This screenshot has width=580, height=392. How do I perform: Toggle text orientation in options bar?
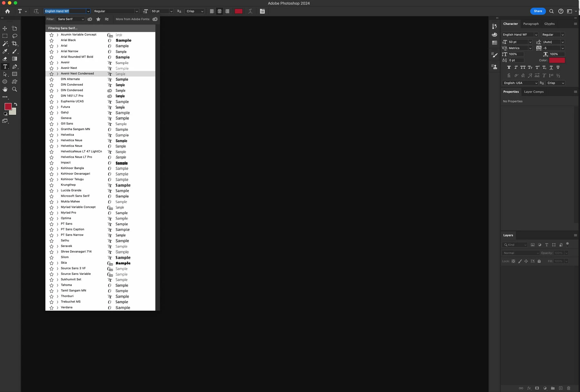click(x=36, y=11)
